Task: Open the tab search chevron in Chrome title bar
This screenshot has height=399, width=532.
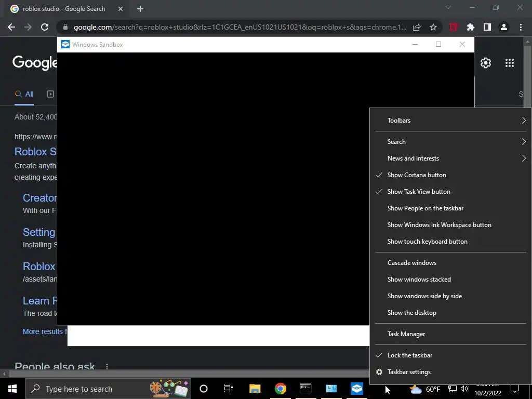Action: [448, 7]
